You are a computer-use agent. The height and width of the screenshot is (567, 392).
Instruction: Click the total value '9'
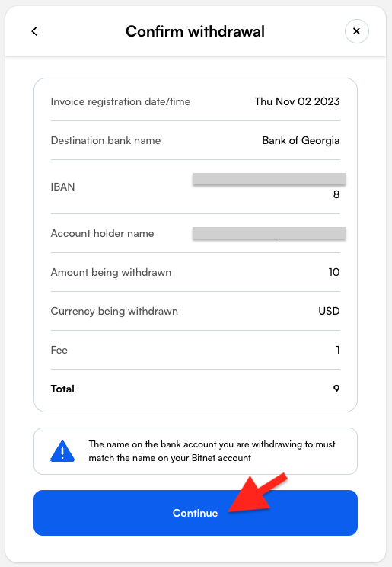(336, 389)
